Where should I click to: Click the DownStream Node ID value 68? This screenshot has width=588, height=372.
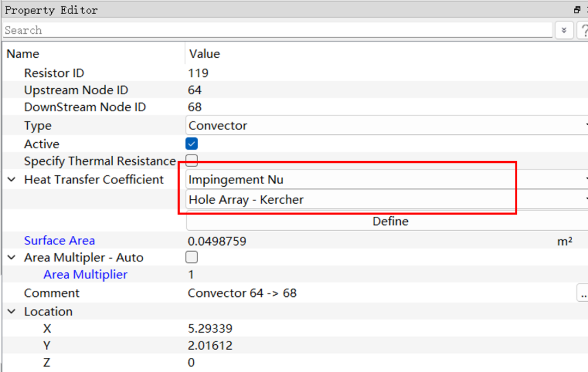point(194,107)
